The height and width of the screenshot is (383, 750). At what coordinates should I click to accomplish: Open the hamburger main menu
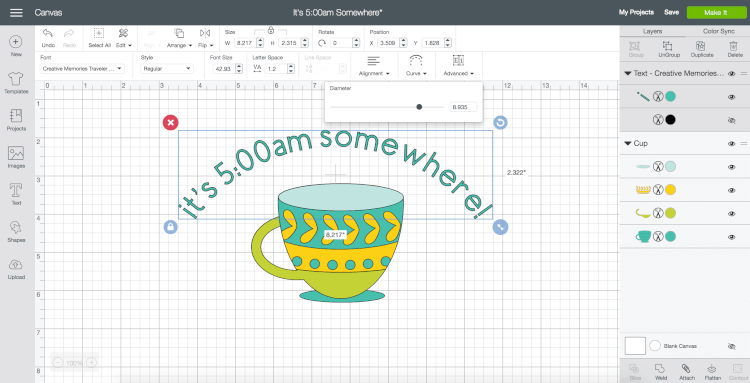point(16,13)
